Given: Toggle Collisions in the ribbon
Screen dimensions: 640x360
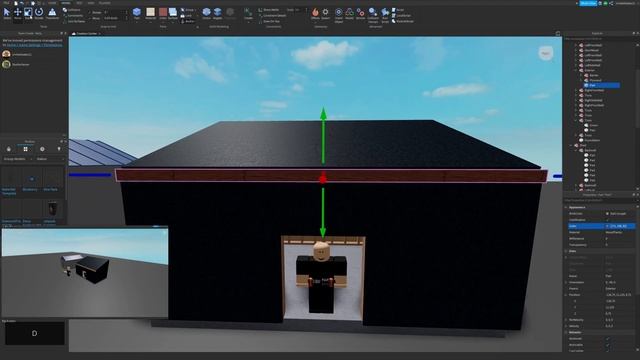Looking at the screenshot, I should 72,10.
